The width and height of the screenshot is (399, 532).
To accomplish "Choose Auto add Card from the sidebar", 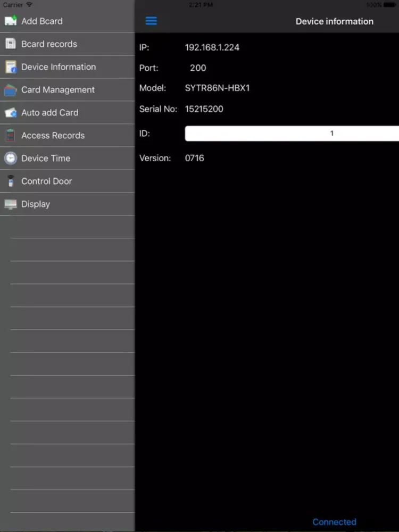I will click(x=67, y=113).
